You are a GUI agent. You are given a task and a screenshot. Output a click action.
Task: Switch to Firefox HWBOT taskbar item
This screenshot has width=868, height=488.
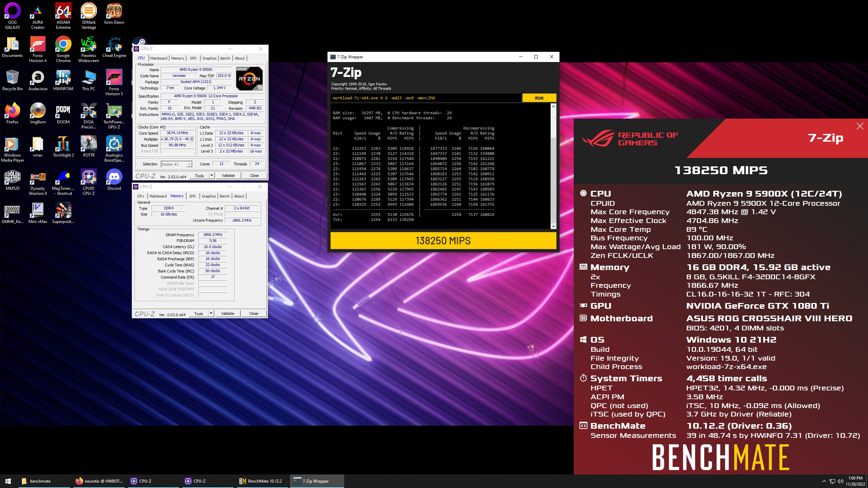coord(99,481)
